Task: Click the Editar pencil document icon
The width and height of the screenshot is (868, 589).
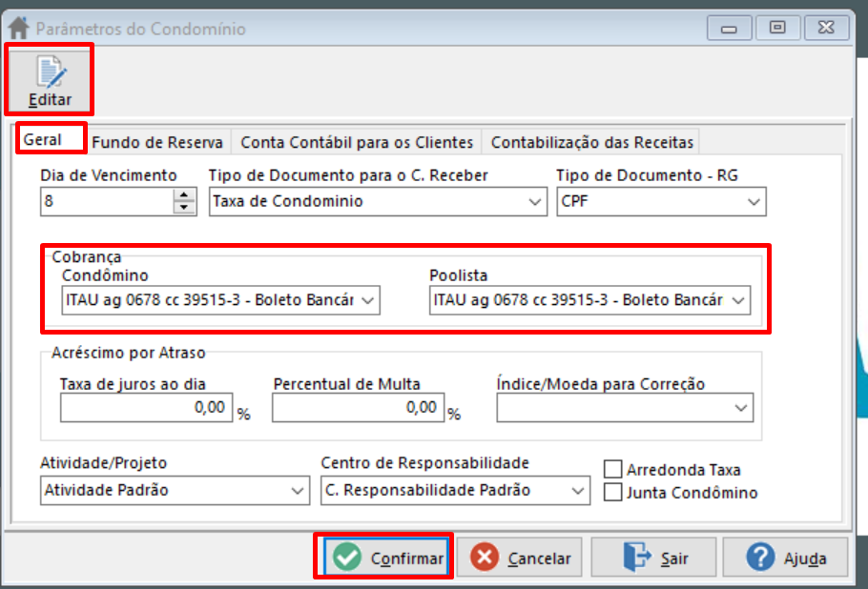Action: tap(51, 71)
